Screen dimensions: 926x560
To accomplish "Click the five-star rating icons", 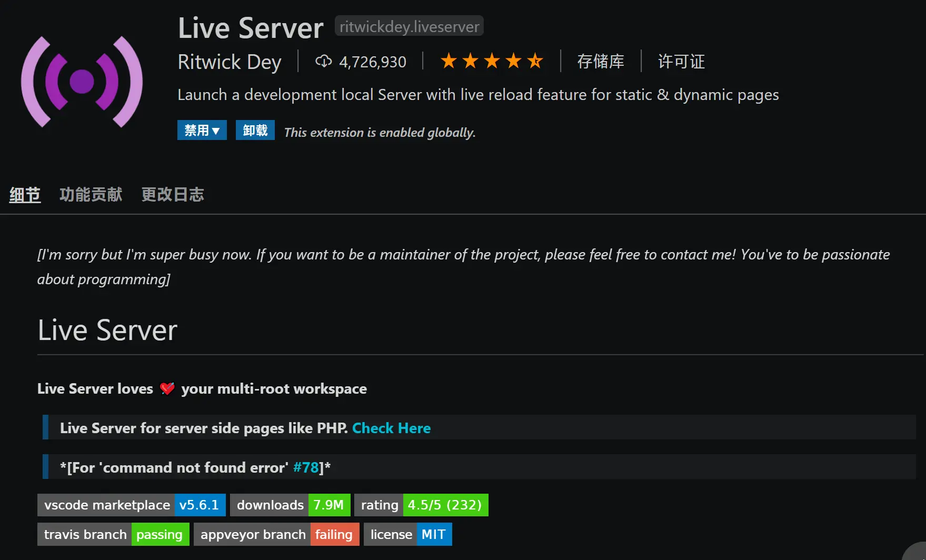I will point(492,61).
